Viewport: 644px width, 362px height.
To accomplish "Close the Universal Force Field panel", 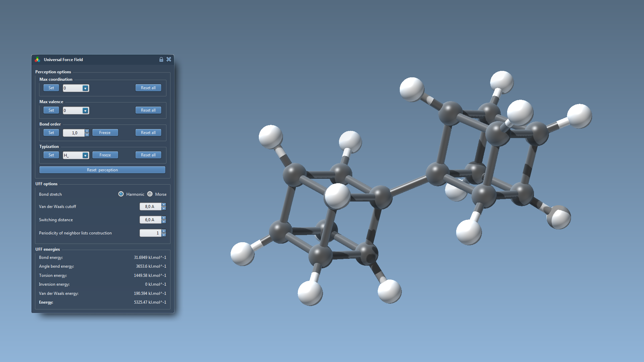I will [168, 59].
